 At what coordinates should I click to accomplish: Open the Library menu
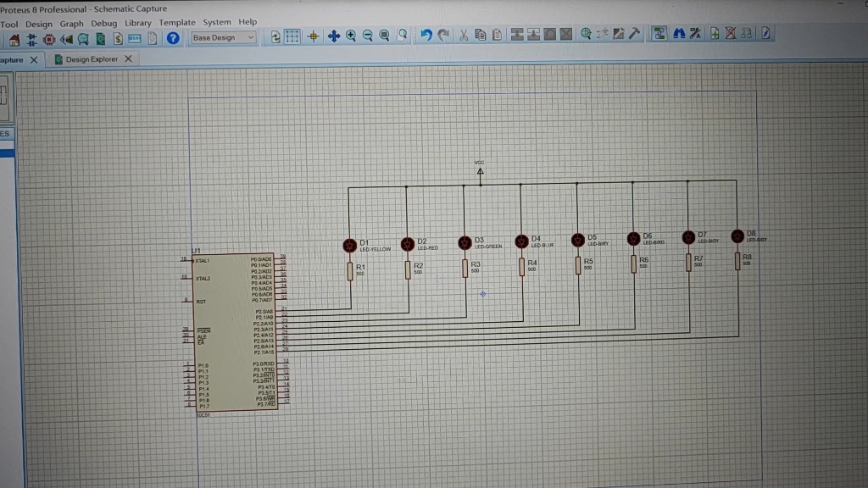(138, 23)
